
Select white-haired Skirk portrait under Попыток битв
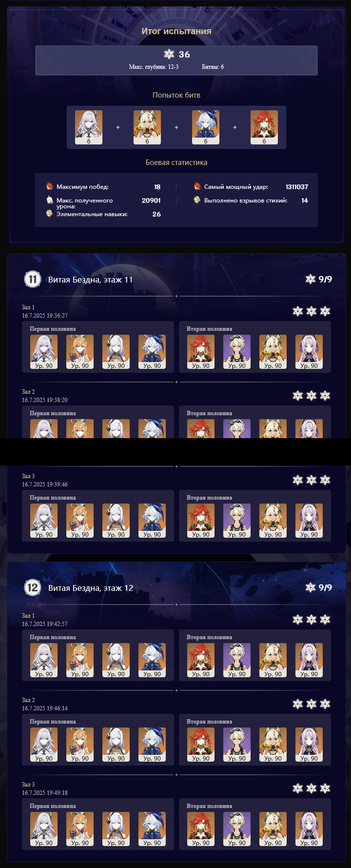pos(89,127)
